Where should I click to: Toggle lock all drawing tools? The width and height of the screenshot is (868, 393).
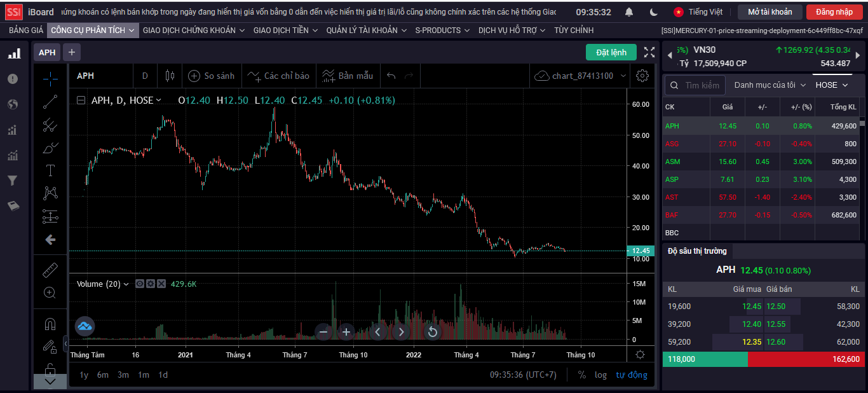tap(50, 369)
